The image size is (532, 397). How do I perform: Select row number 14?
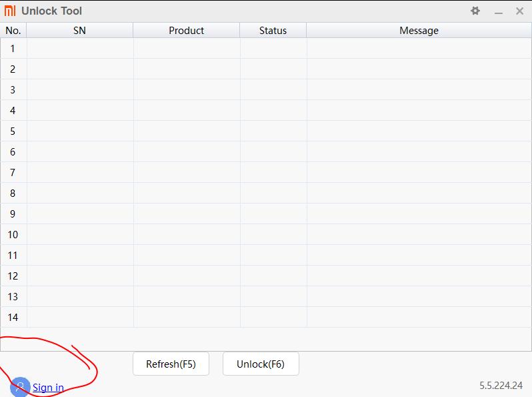tap(266, 318)
